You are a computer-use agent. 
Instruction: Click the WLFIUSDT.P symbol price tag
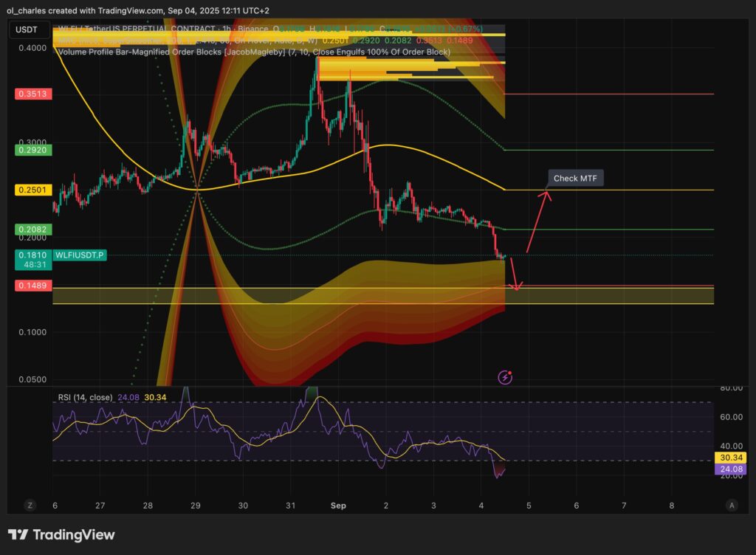(80, 255)
